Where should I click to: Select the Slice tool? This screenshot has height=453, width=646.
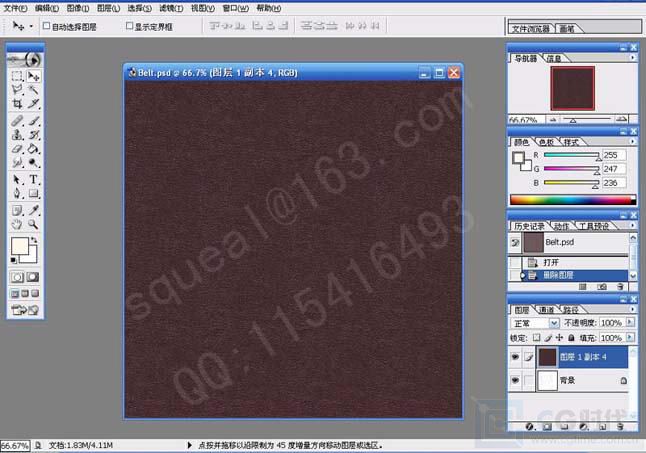(33, 103)
